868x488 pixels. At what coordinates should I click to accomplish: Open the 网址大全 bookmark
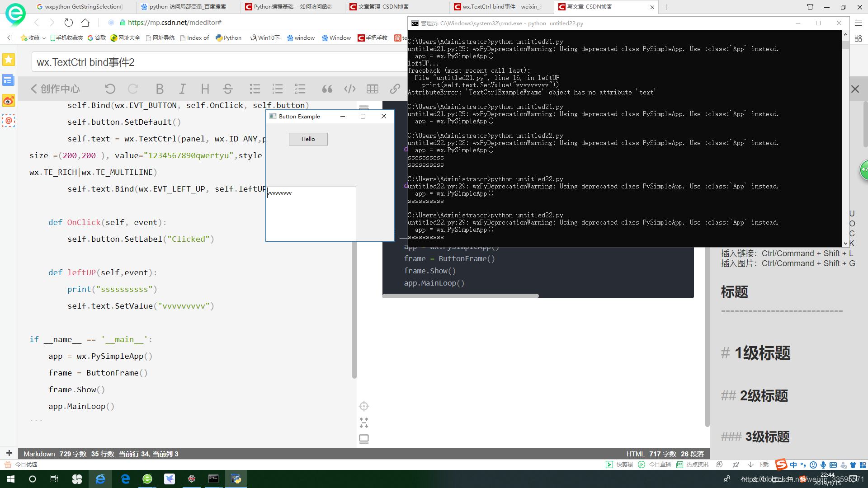click(x=126, y=38)
